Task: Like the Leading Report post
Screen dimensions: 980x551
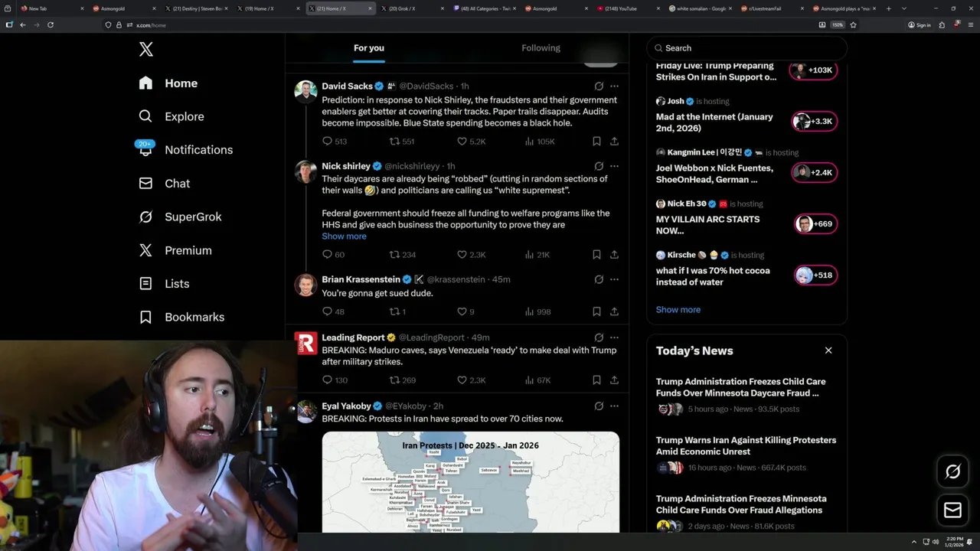Action: [471, 380]
